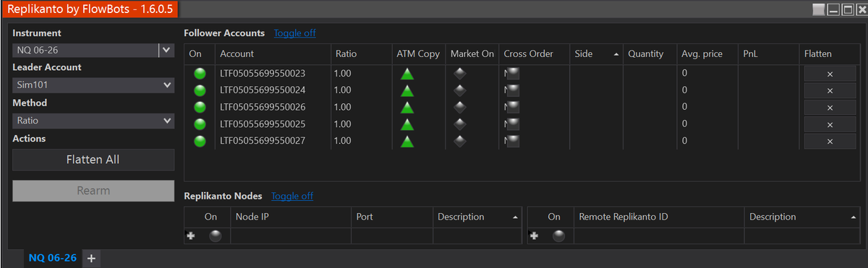Click the PnL column header
868x268 pixels.
[768, 53]
